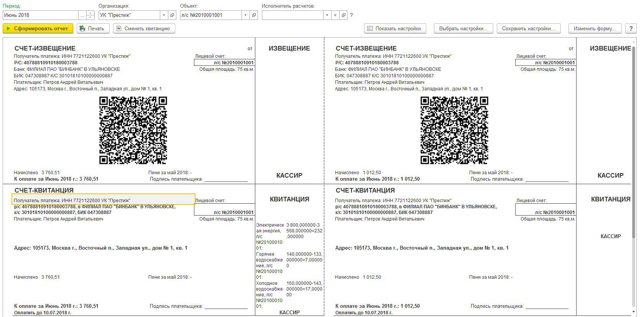Open the Исполнитель расчетов record via its open icon
This screenshot has height=317, width=644.
344,15
